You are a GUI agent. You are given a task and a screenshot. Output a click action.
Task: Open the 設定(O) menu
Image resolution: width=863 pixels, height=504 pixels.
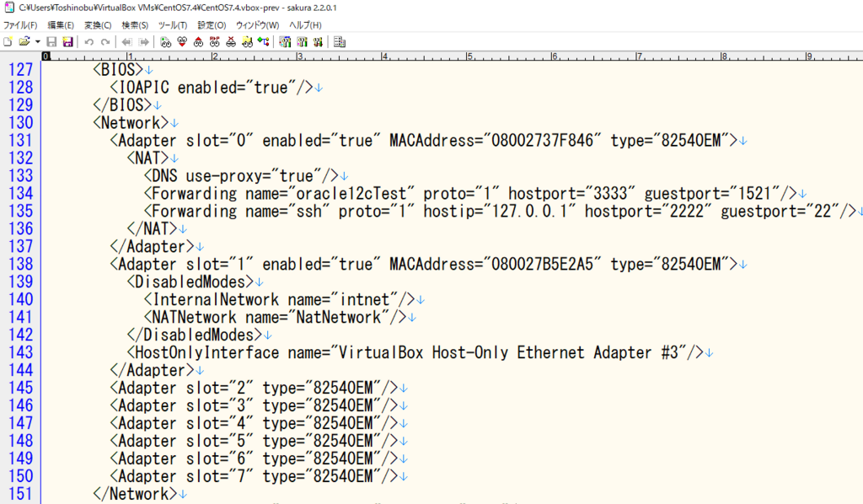coord(212,25)
